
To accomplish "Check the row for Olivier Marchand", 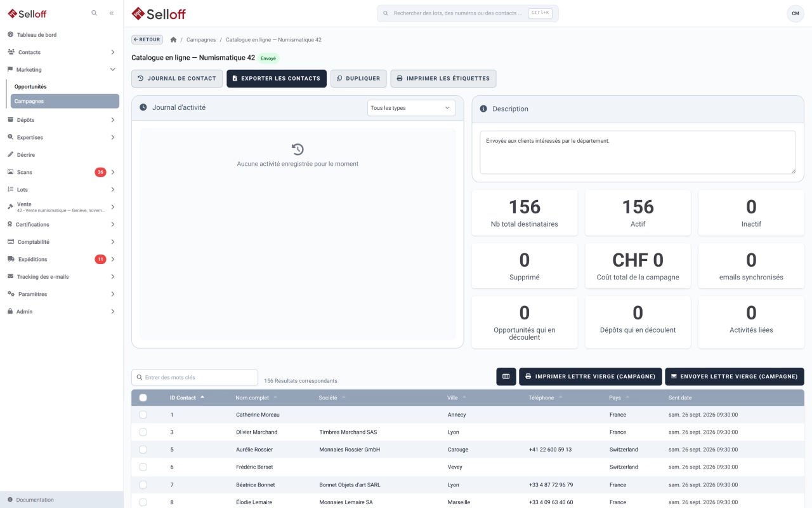I will (143, 432).
